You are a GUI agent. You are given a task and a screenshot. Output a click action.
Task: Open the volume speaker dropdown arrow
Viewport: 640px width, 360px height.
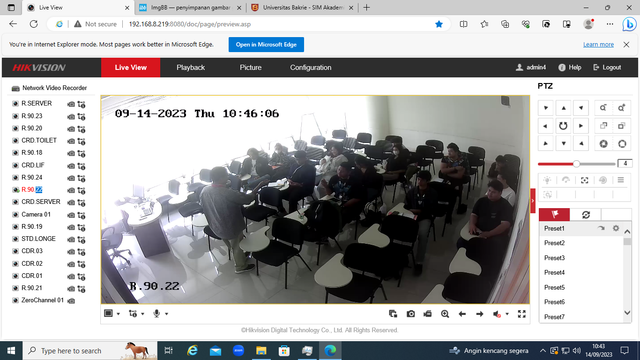click(x=507, y=314)
